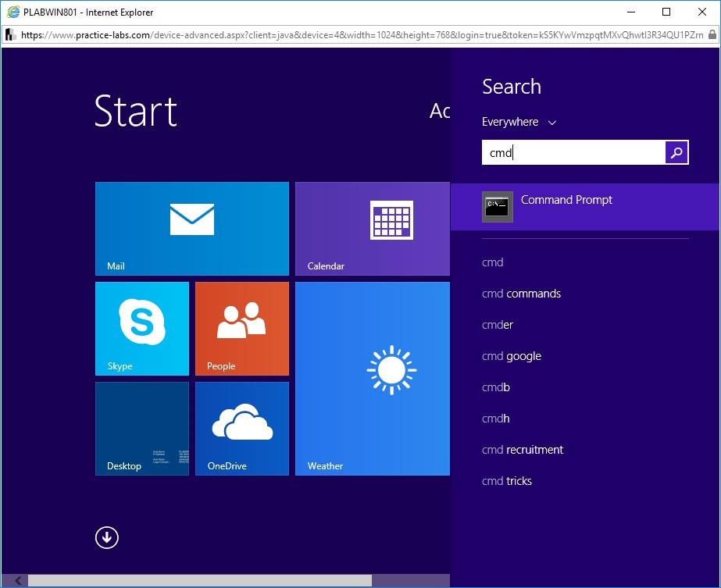Viewport: 721px width, 588px height.
Task: Expand the Everywhere search scope dropdown
Action: tap(519, 122)
